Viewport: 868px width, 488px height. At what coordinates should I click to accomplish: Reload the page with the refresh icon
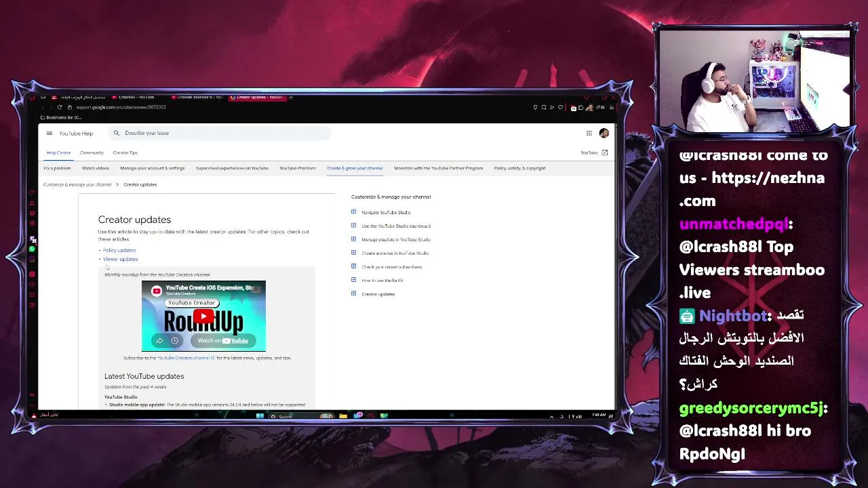point(60,107)
